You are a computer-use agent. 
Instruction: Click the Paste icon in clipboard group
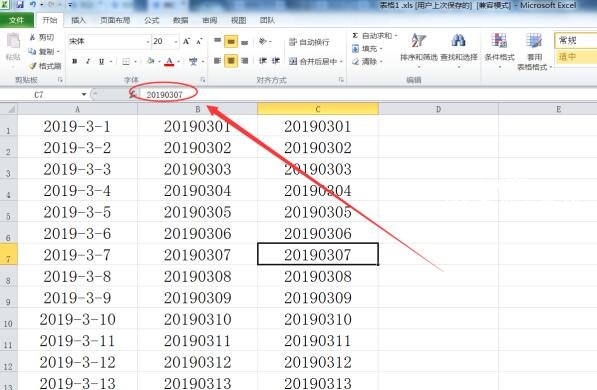(13, 41)
